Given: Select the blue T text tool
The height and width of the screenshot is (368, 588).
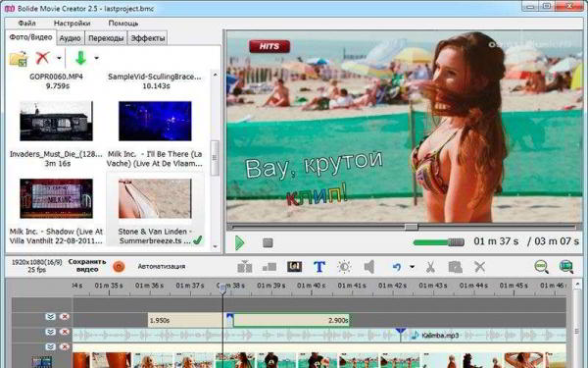Looking at the screenshot, I should point(319,267).
